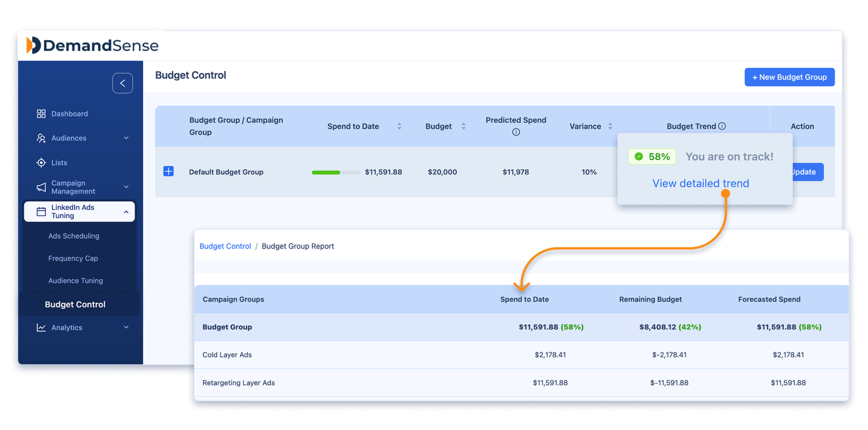Click the Budget Trend info icon
Screen dimensions: 868x430
(722, 126)
